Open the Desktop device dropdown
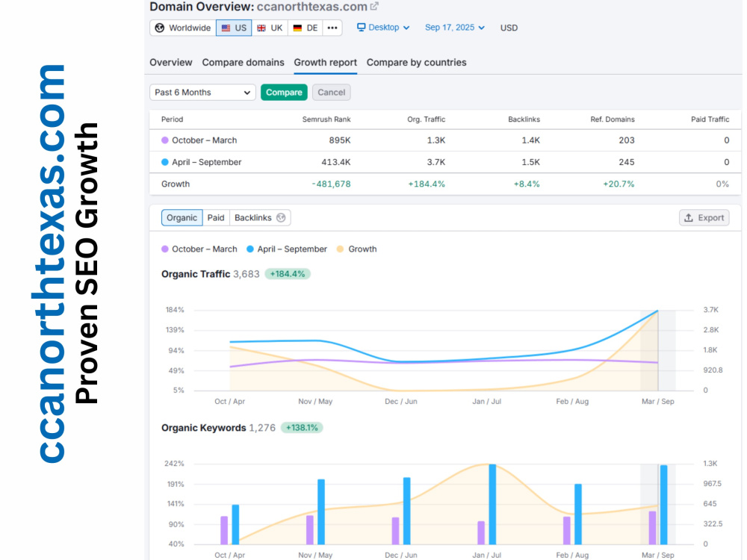747x560 pixels. 383,28
